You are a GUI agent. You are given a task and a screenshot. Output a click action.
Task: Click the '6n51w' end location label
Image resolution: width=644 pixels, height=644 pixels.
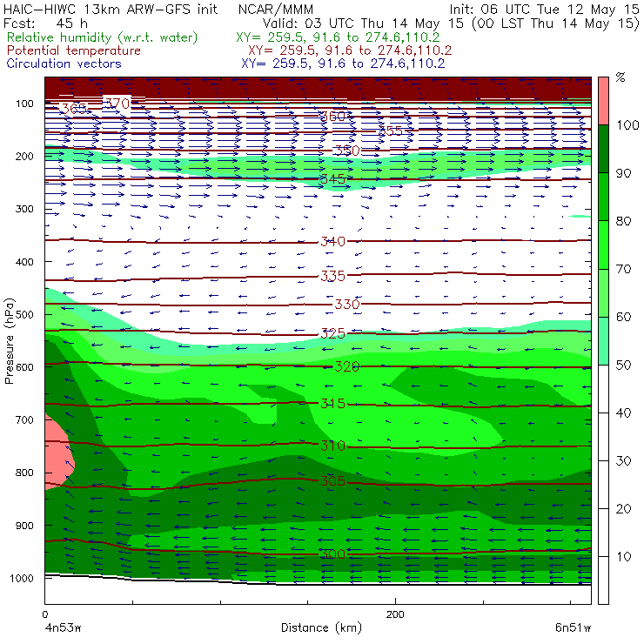pos(573,627)
